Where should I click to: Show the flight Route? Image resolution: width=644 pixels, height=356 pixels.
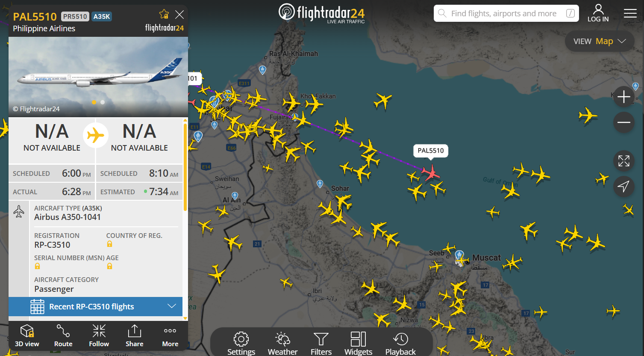pyautogui.click(x=63, y=335)
